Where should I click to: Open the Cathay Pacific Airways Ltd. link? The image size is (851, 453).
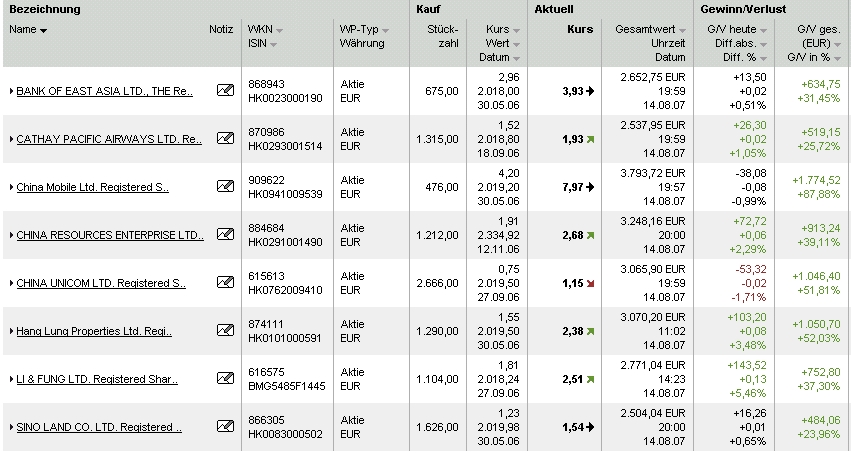point(108,140)
